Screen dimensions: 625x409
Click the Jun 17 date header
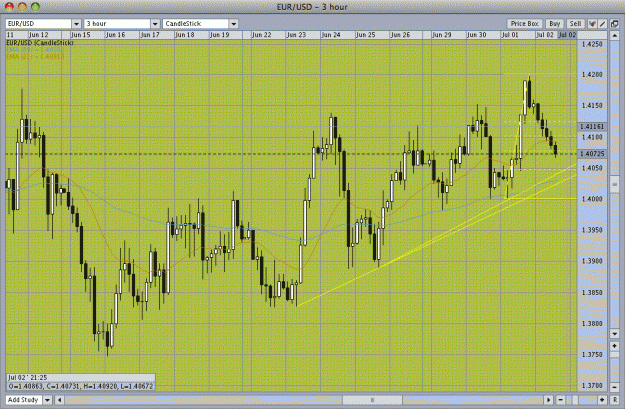150,35
